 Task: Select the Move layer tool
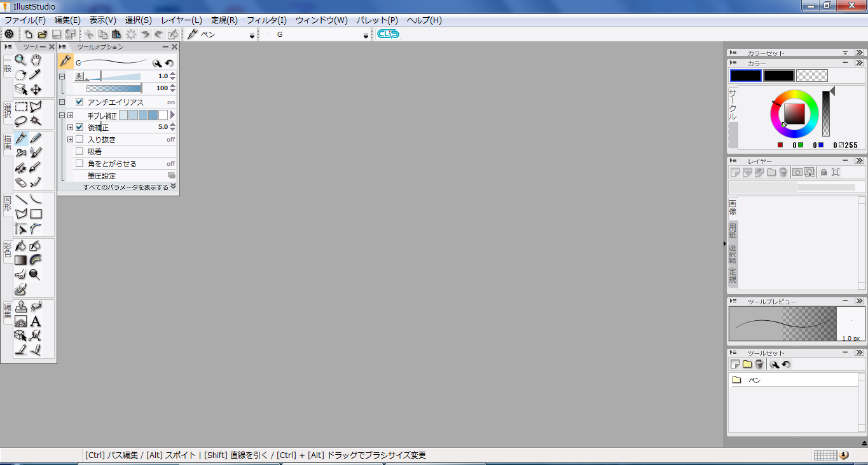(x=36, y=90)
